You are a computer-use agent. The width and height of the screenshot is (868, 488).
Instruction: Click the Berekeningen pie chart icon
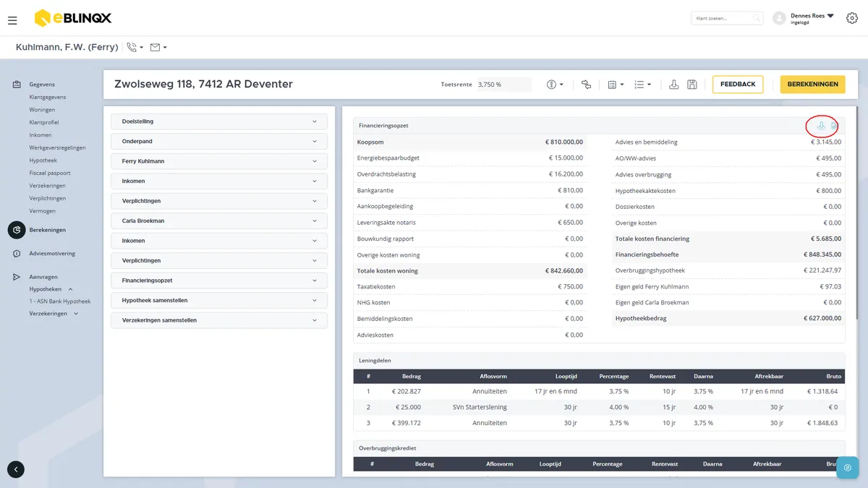point(16,230)
